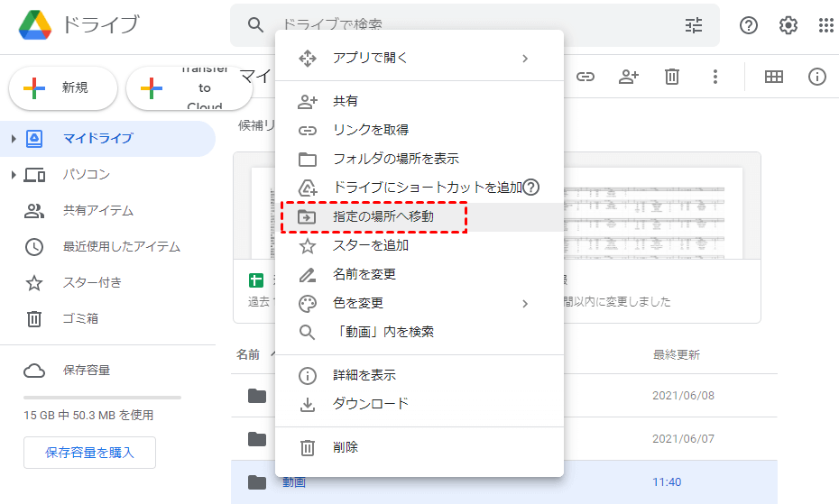Click the trash icon in toolbar

tap(671, 77)
